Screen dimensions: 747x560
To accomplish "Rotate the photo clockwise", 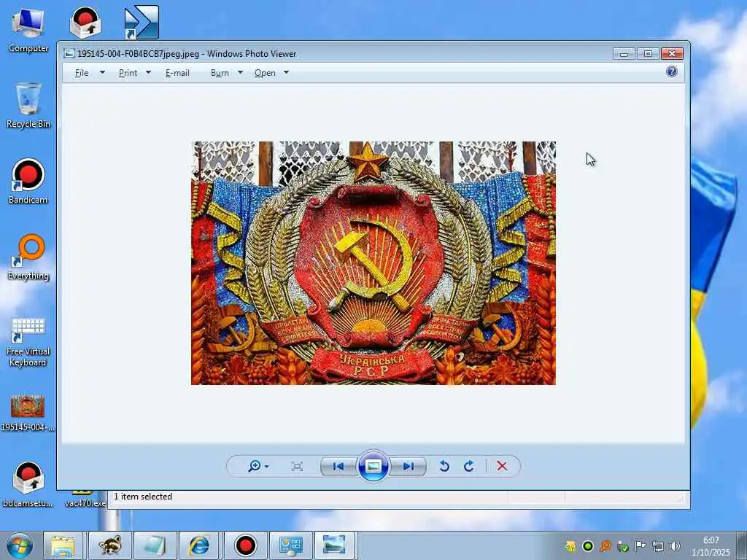I will (469, 466).
